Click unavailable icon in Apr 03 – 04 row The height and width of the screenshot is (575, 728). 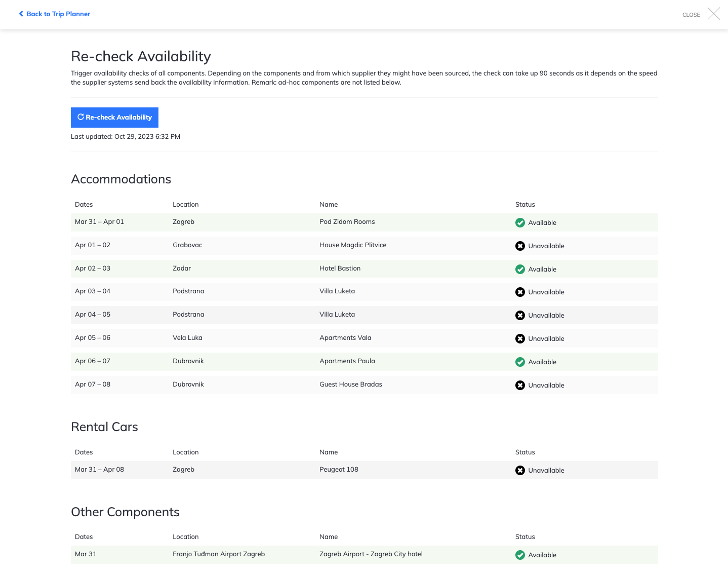tap(520, 292)
